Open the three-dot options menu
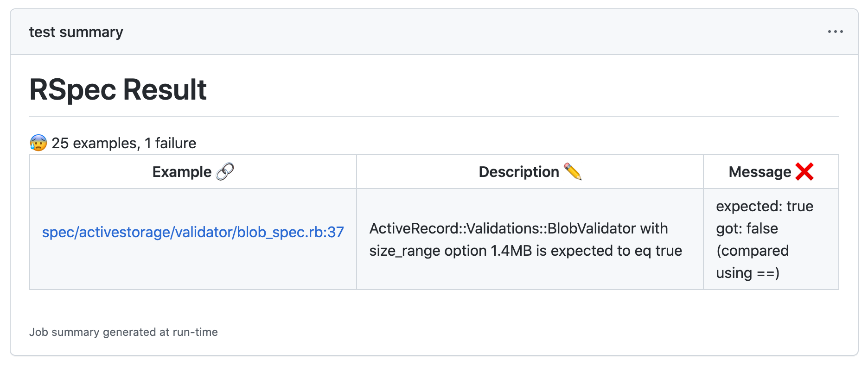This screenshot has height=366, width=868. [835, 32]
